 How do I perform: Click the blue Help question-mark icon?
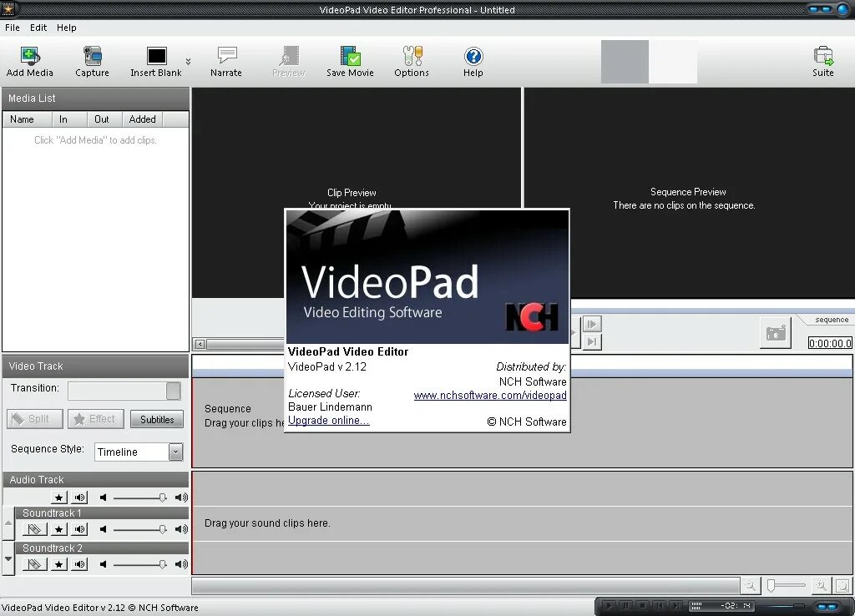(x=473, y=62)
